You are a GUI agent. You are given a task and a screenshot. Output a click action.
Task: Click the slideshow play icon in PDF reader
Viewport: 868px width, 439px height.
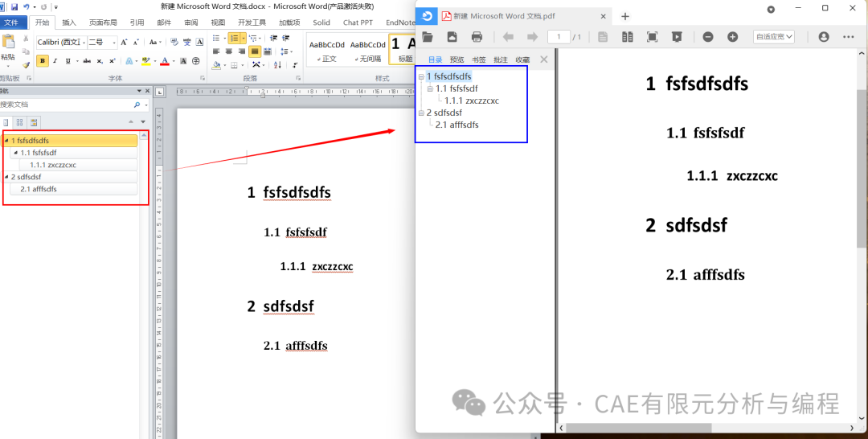coord(677,37)
